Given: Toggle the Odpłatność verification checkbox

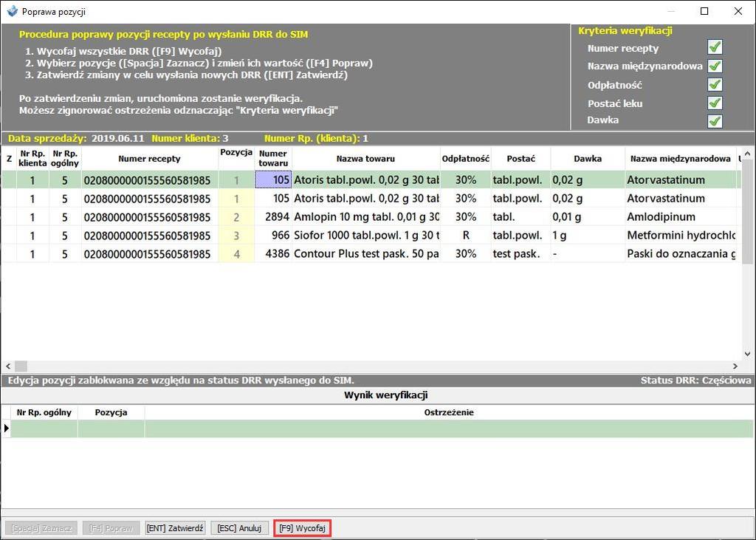Looking at the screenshot, I should coord(715,84).
